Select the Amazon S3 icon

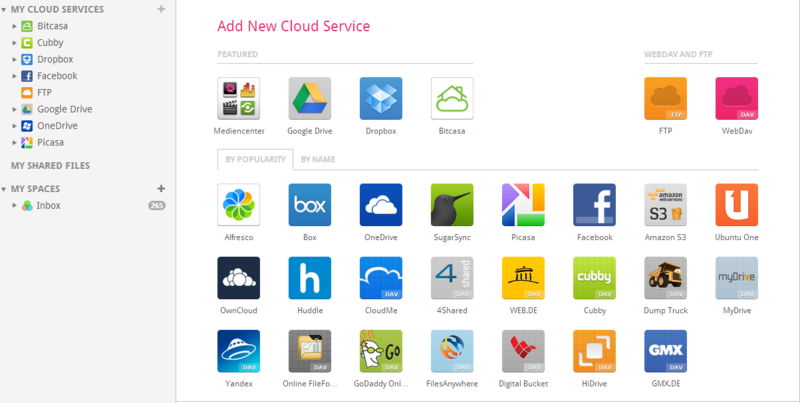click(x=665, y=205)
